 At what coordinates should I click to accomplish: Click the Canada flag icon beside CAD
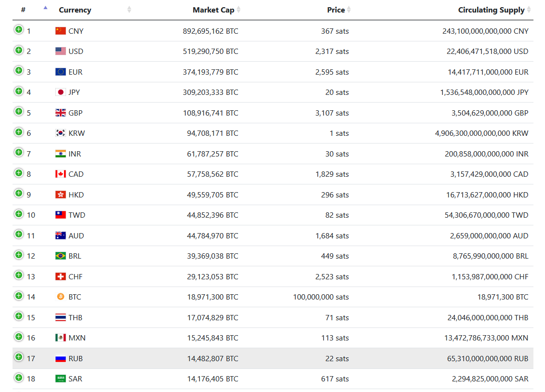(60, 174)
